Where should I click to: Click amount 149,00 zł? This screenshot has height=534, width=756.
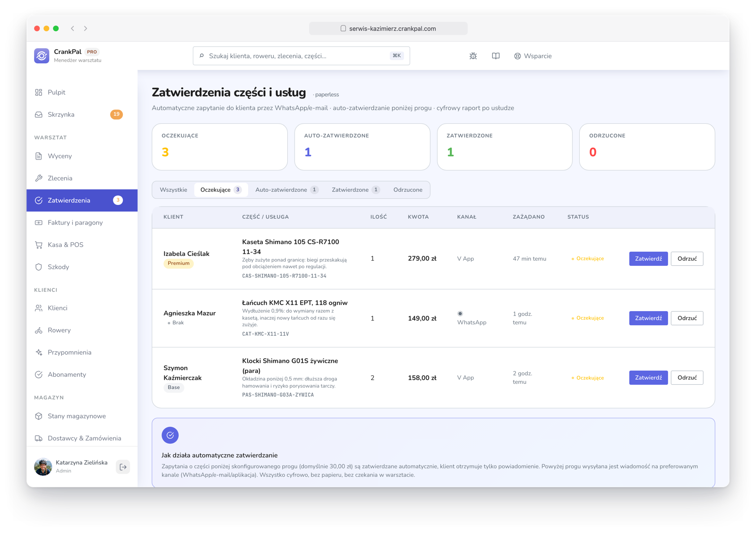422,318
